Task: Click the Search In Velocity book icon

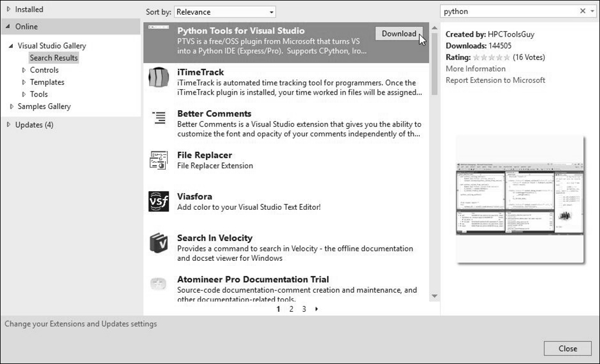Action: (x=158, y=243)
